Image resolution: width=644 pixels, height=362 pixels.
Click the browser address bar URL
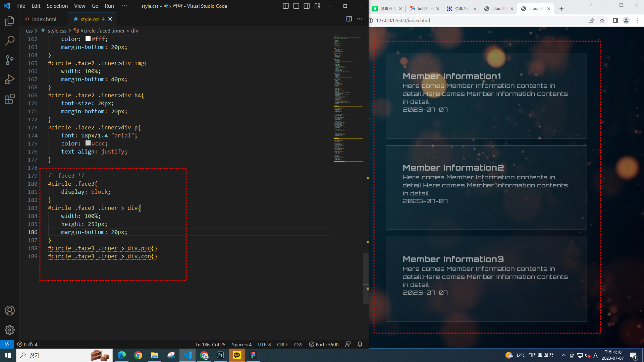(x=403, y=20)
